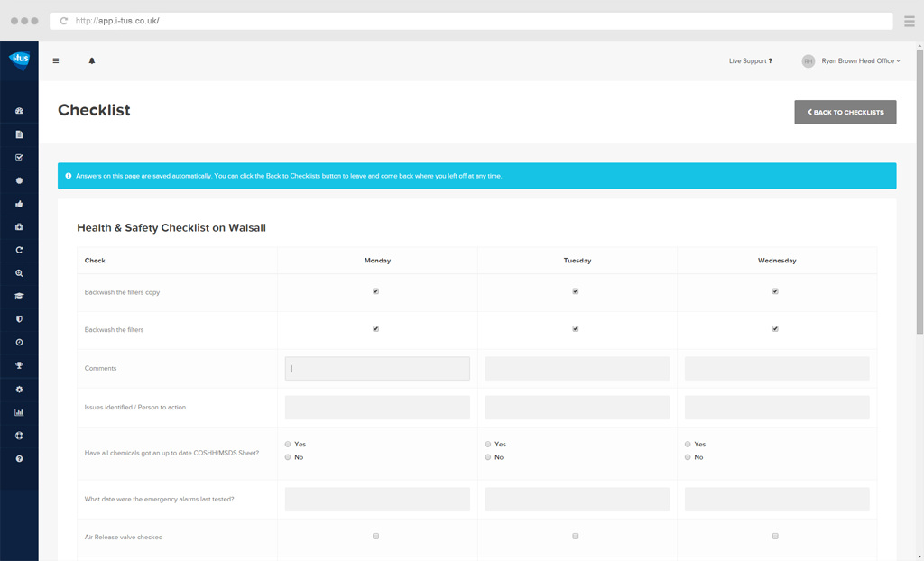Open the dashboard gauge icon in sidebar

pos(19,111)
